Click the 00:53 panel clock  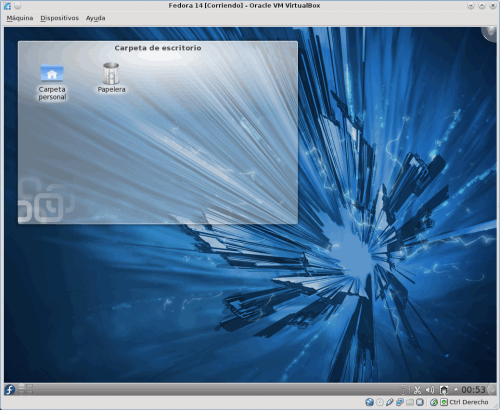point(473,390)
